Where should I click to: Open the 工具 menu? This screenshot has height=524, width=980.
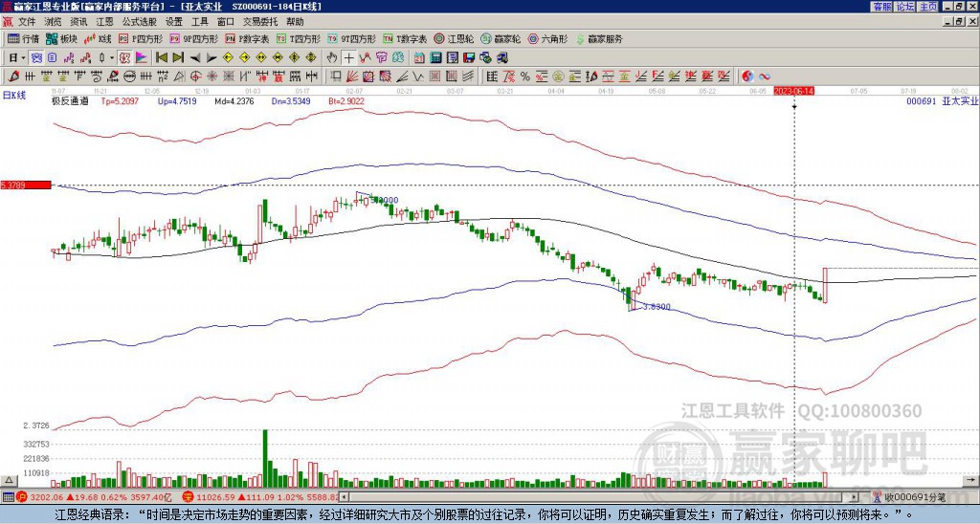coord(199,22)
